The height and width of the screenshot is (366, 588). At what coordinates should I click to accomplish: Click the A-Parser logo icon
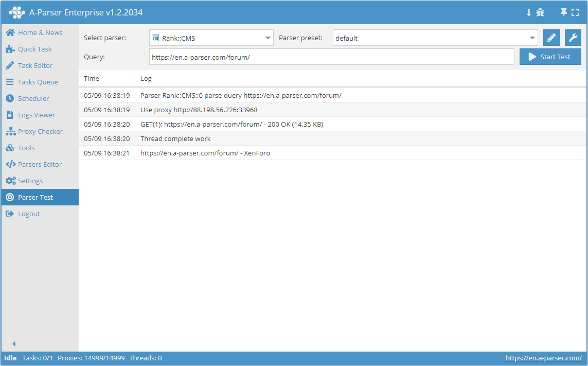[x=17, y=12]
